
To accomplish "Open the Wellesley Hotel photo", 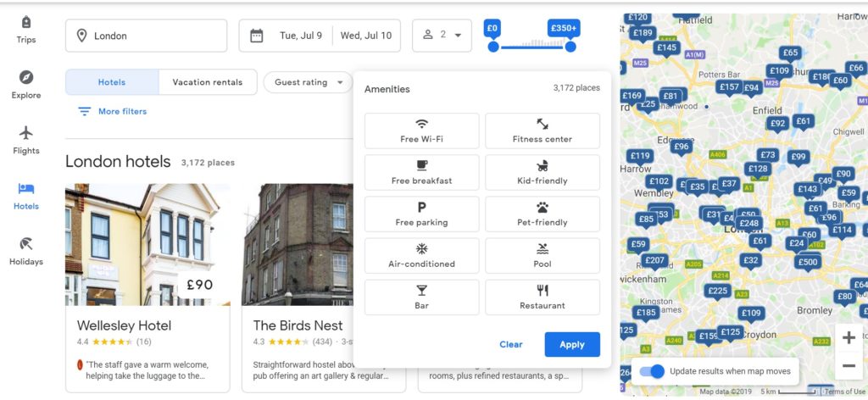I will [x=147, y=245].
